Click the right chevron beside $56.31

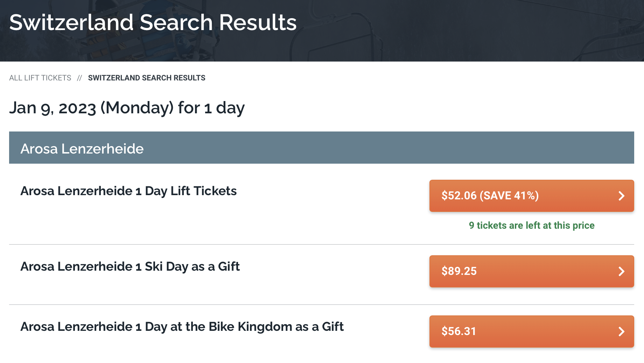621,332
